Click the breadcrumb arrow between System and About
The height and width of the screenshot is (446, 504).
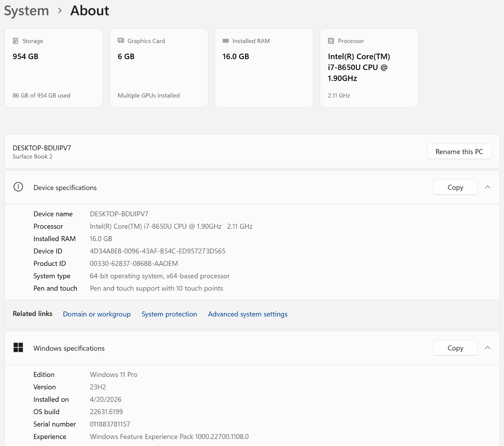coord(60,11)
